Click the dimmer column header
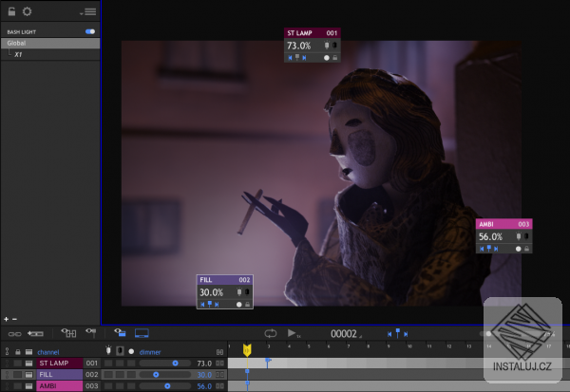The width and height of the screenshot is (570, 392). pyautogui.click(x=150, y=352)
